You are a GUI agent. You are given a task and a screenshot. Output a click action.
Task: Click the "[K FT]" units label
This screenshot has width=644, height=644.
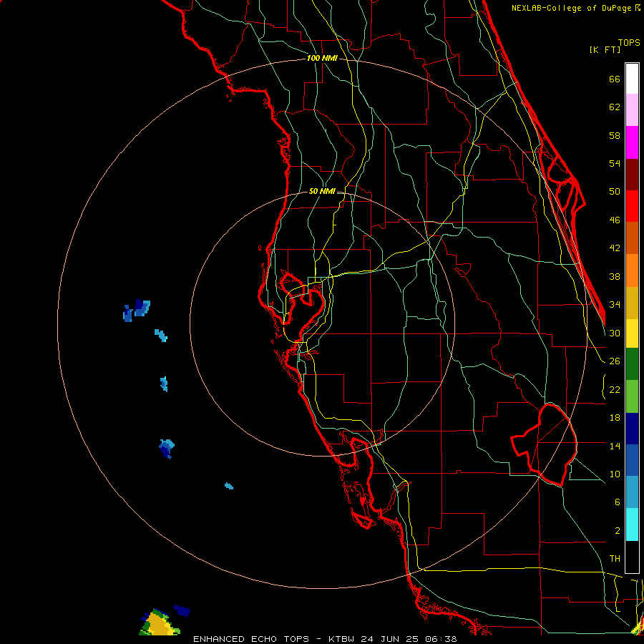pos(605,49)
